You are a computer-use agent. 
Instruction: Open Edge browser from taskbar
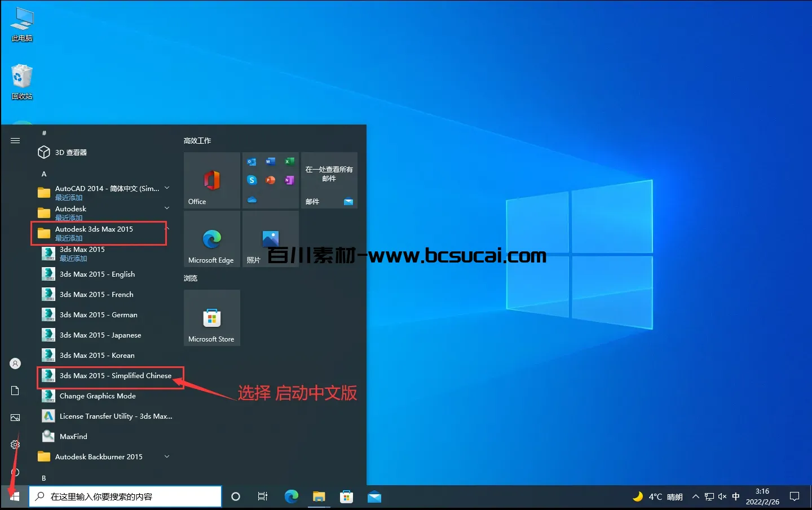coord(291,496)
